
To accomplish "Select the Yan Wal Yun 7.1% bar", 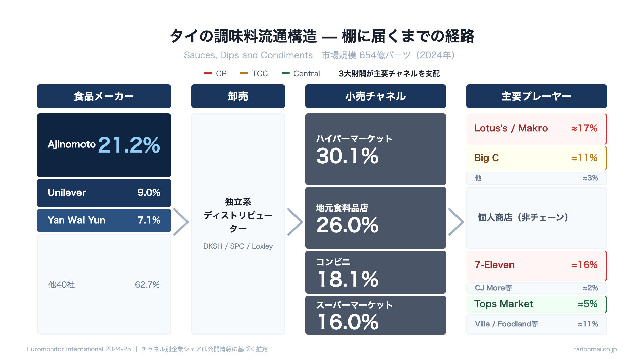I will coord(104,220).
